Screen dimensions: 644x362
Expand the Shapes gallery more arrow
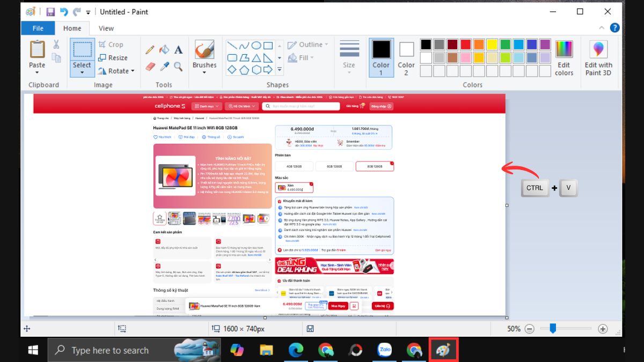(x=279, y=70)
